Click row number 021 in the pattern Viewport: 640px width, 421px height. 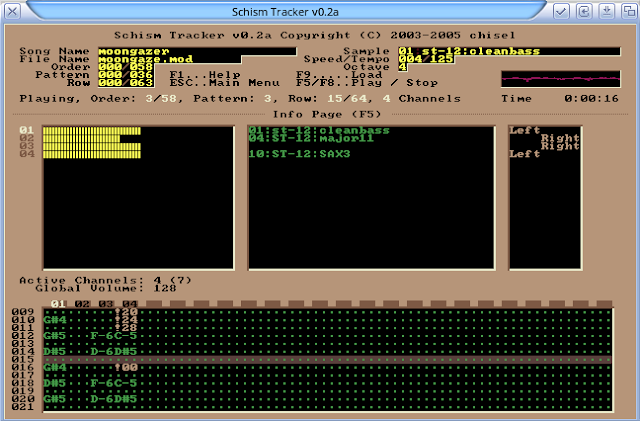point(23,407)
